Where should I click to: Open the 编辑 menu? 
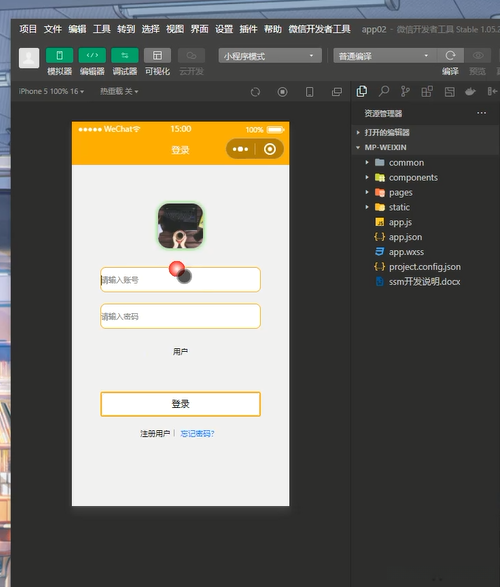tap(77, 29)
